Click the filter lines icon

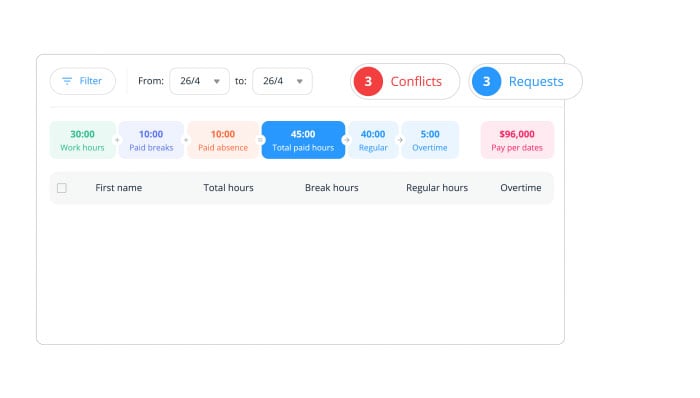67,81
